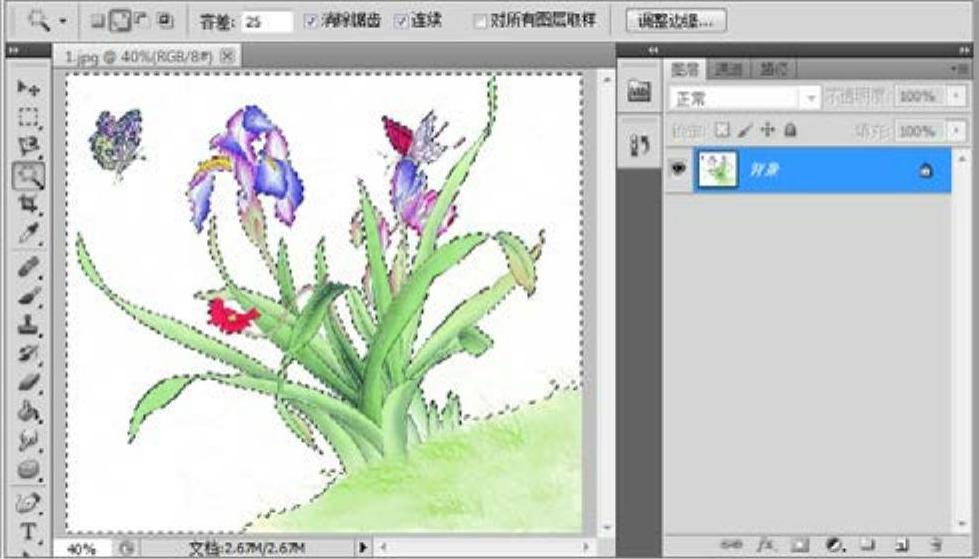Select the Move tool
The height and width of the screenshot is (559, 979).
point(28,88)
